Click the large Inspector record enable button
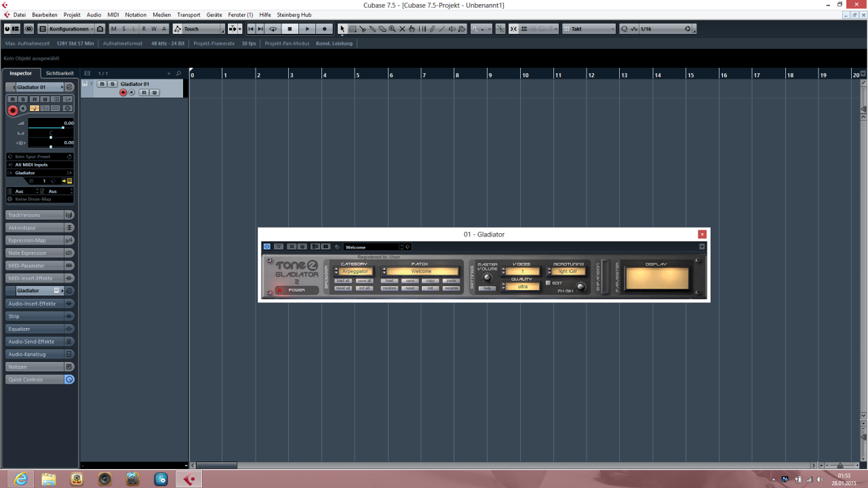Viewport: 868px width, 488px height. 13,110
